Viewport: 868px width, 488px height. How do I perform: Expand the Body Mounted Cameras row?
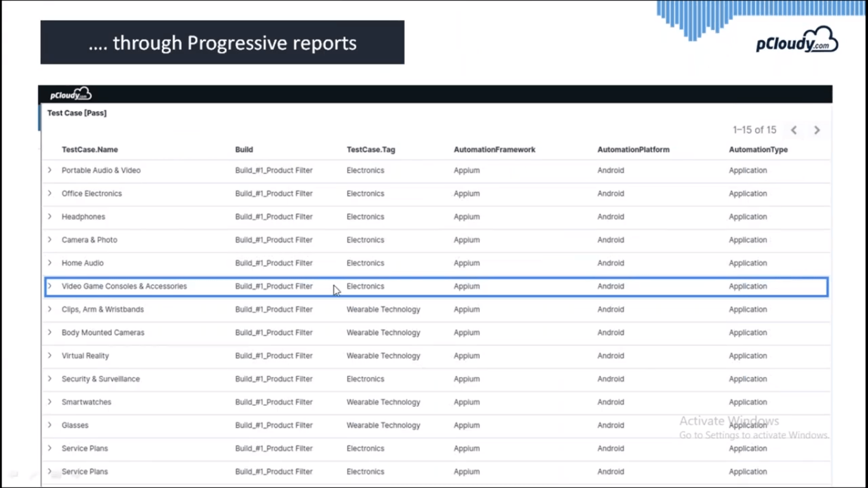(x=50, y=332)
